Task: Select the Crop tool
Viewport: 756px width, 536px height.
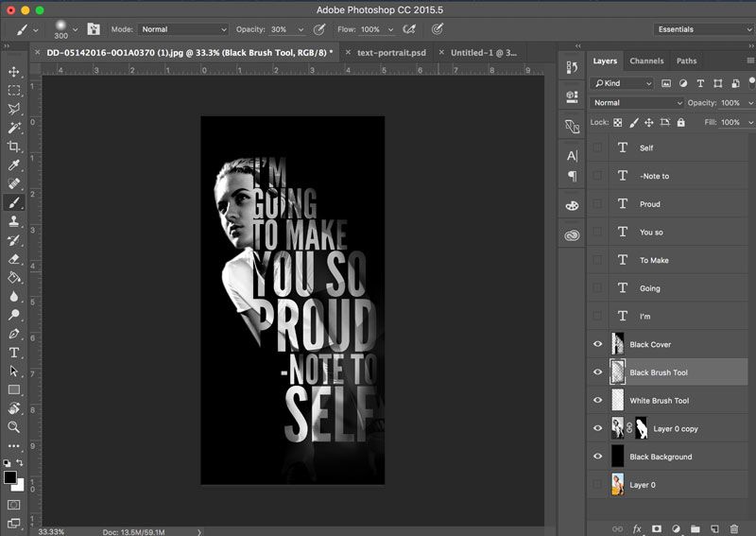Action: (14, 147)
